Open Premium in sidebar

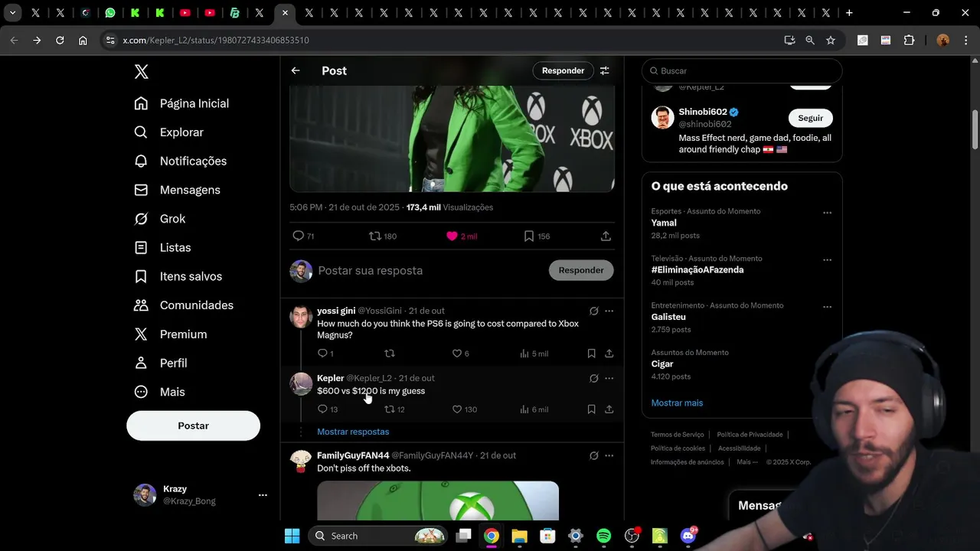pyautogui.click(x=171, y=334)
